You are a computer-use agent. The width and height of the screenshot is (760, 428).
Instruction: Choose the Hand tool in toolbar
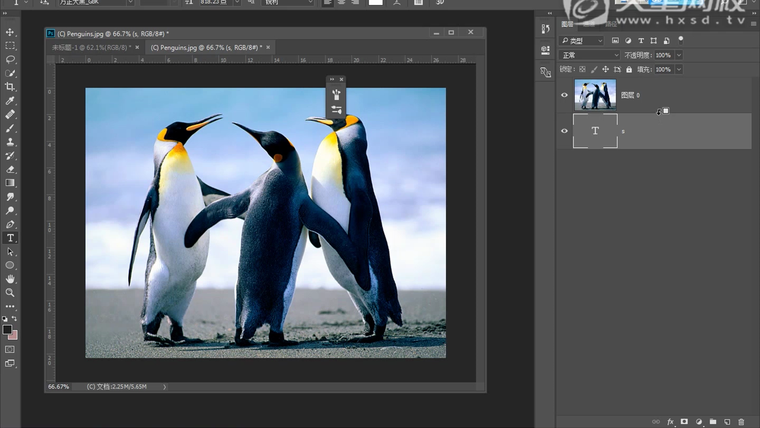[x=10, y=279]
